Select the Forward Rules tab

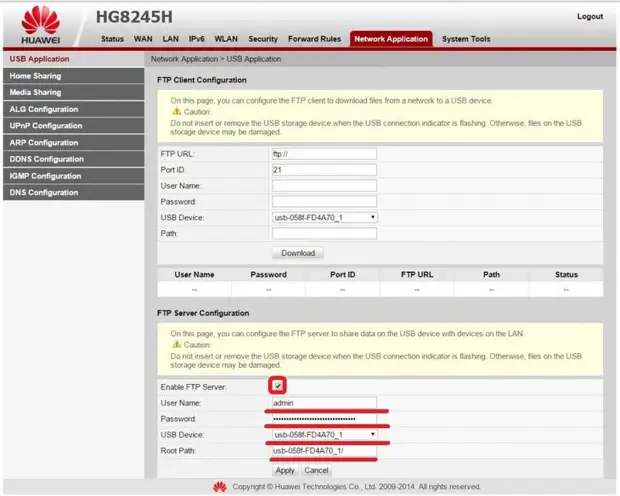point(316,39)
